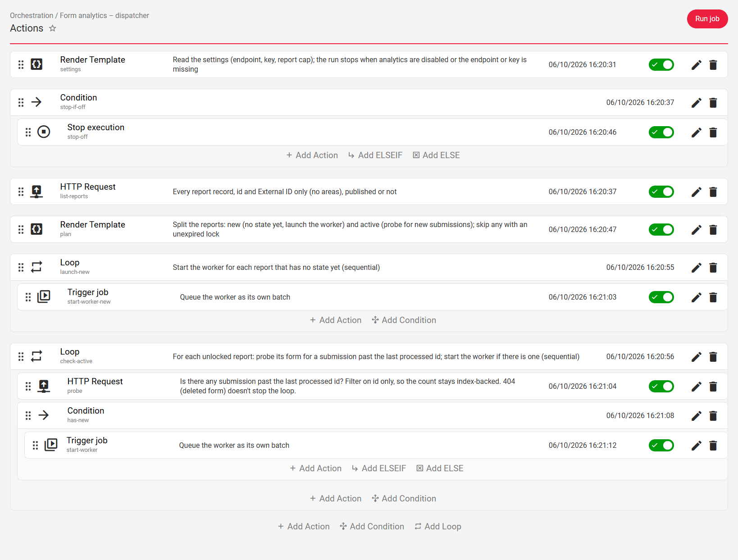738x560 pixels.
Task: Disable the list-reports HTTP Request toggle
Action: tap(661, 192)
